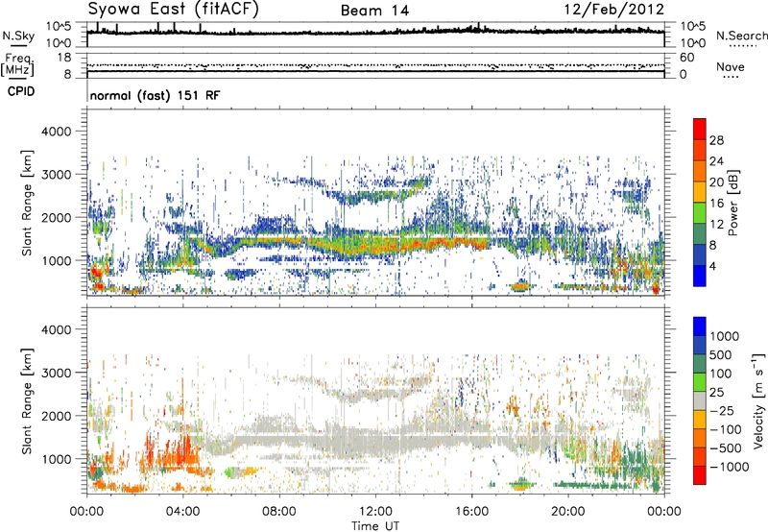Image resolution: width=768 pixels, height=532 pixels.
Task: Click the '16:00' time axis tick label
Action: [471, 512]
